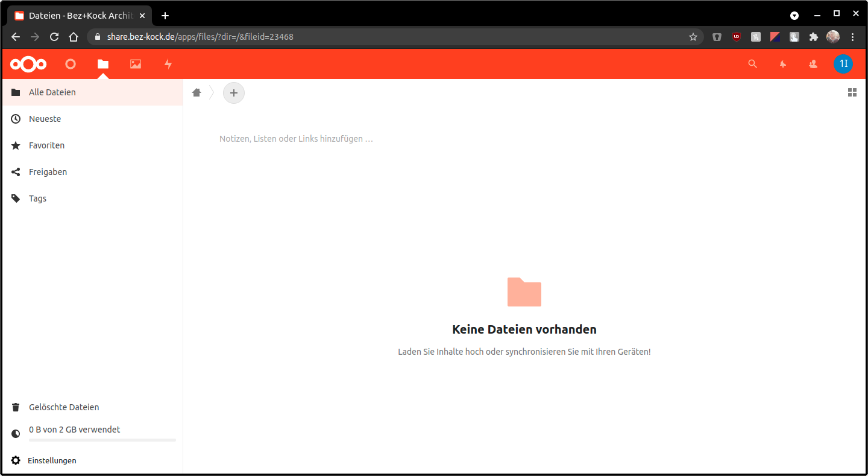This screenshot has width=868, height=476.
Task: Expand Einstellungen settings in sidebar
Action: pos(52,460)
